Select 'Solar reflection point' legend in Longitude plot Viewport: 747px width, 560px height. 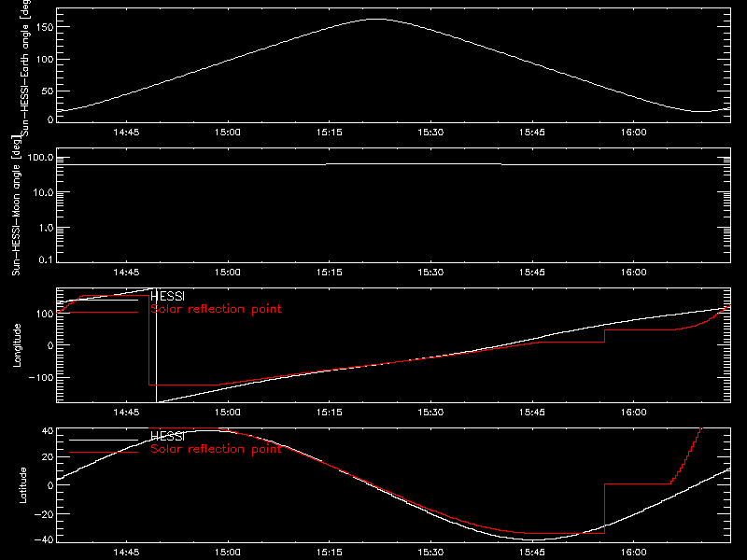click(x=216, y=309)
